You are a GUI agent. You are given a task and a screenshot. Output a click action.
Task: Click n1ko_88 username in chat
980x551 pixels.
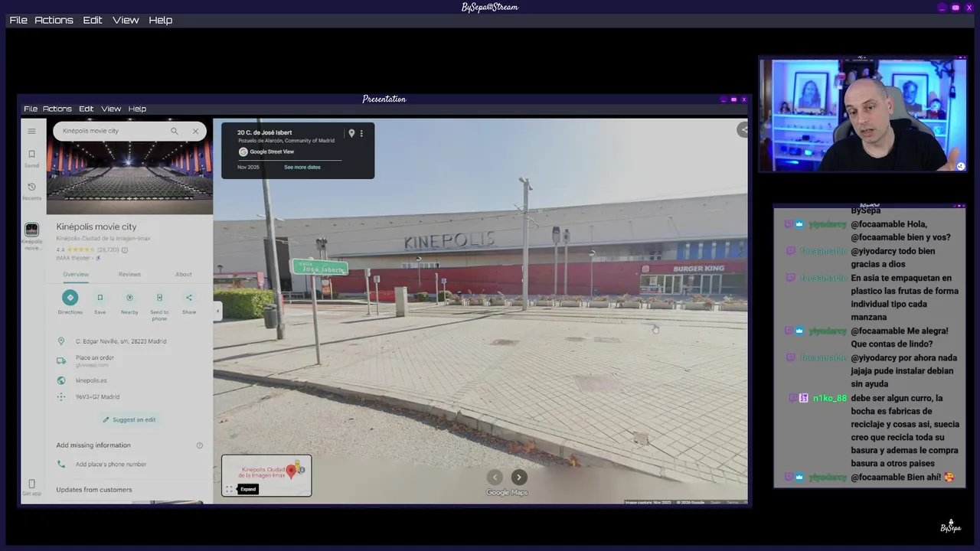[x=829, y=398]
